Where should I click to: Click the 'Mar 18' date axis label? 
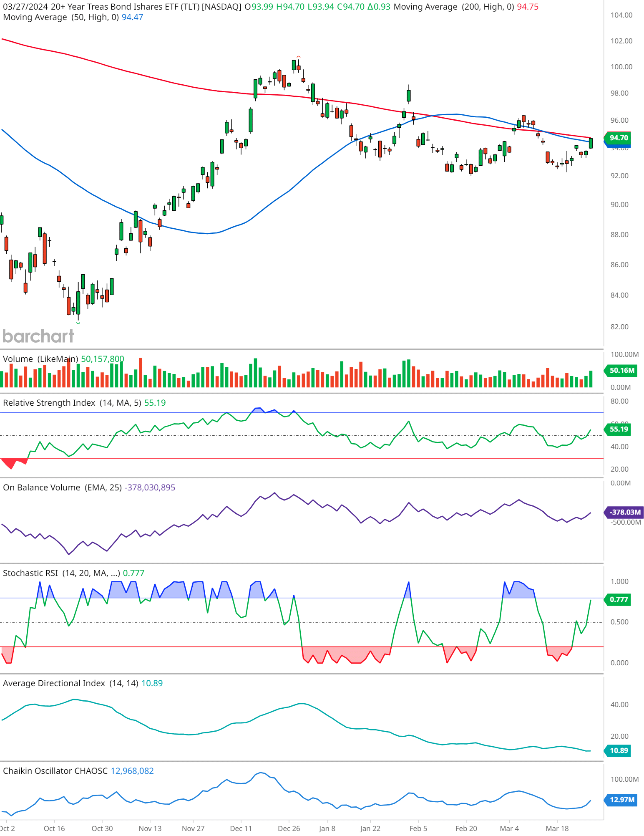[557, 828]
